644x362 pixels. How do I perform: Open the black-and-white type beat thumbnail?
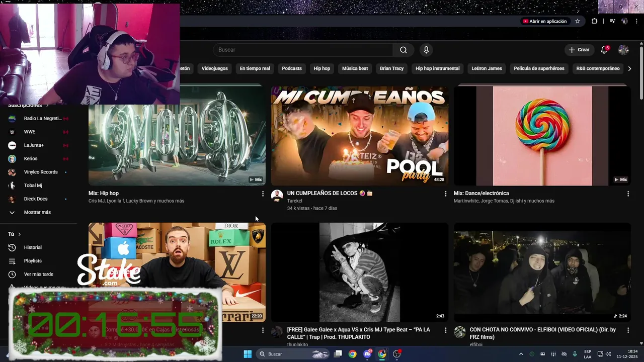point(360,272)
